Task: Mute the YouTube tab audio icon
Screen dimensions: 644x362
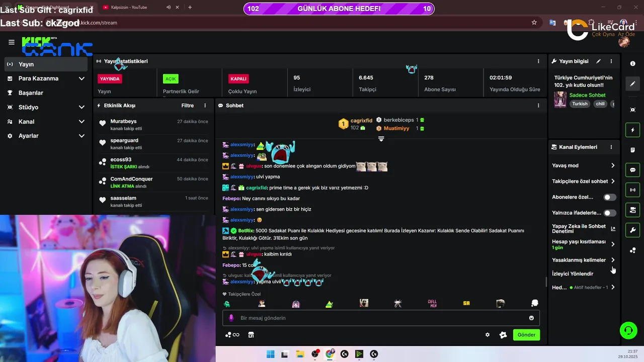Action: 169,8
